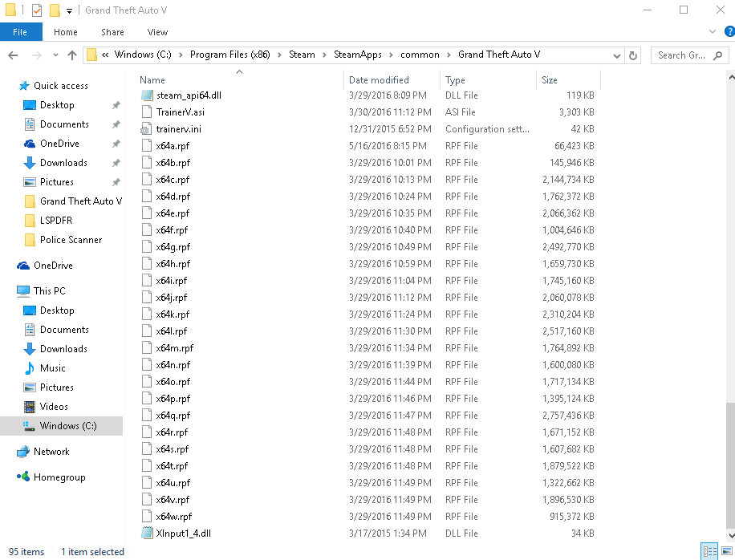735x560 pixels.
Task: Click the scroll down arrow of file list
Action: (730, 535)
